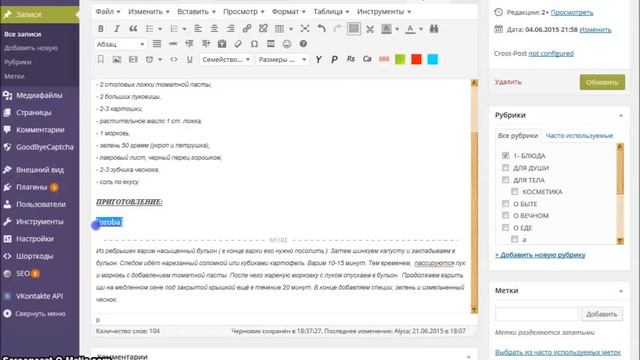Open the Вставить menu

pos(196,12)
